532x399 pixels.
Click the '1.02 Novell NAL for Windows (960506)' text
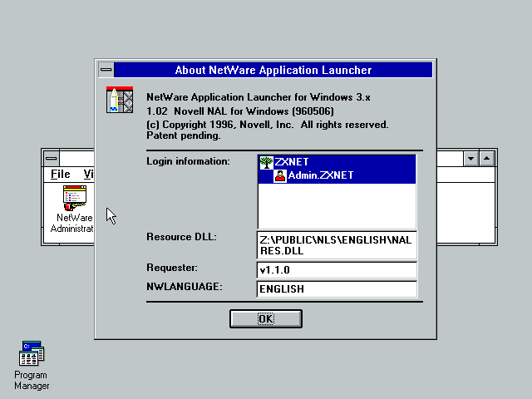click(x=240, y=111)
